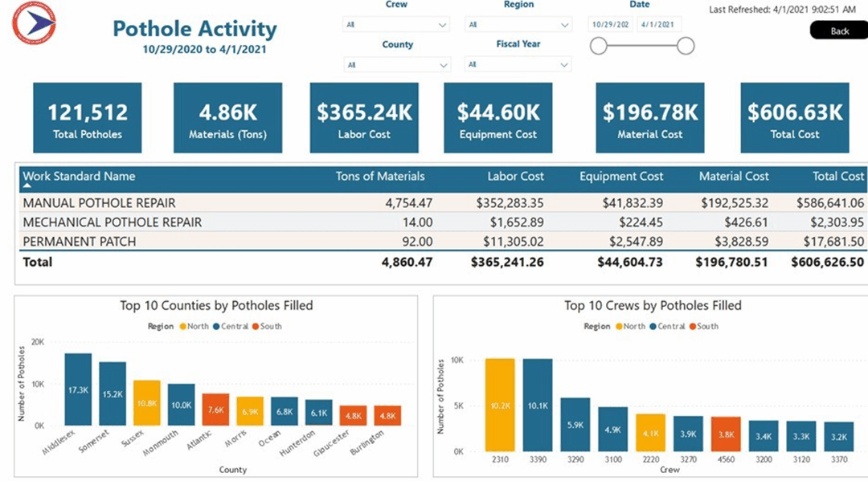
Task: Expand the County filter dropdown
Action: [x=396, y=64]
